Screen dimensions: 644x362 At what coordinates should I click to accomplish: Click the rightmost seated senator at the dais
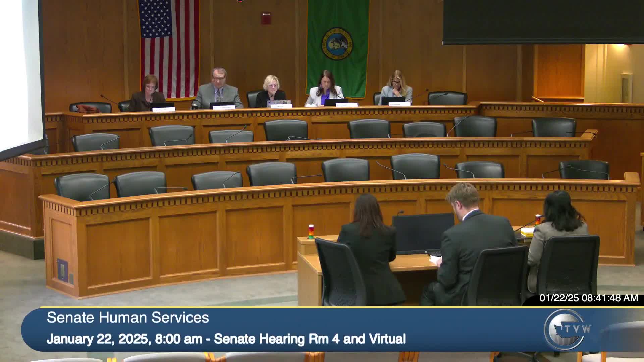[x=396, y=87]
